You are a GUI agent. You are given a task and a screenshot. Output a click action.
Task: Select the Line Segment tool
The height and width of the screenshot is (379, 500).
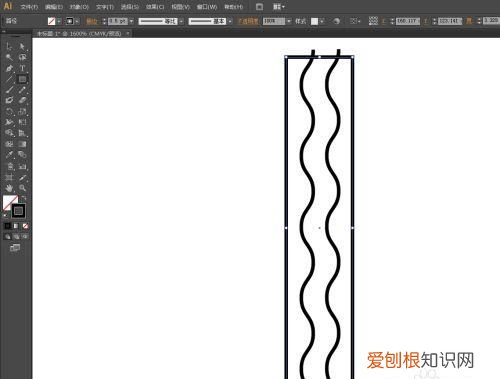click(x=9, y=79)
